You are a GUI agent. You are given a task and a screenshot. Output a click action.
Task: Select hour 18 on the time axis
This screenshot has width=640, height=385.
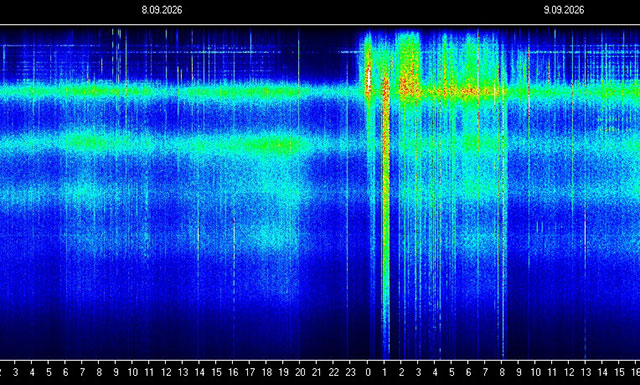[267, 372]
